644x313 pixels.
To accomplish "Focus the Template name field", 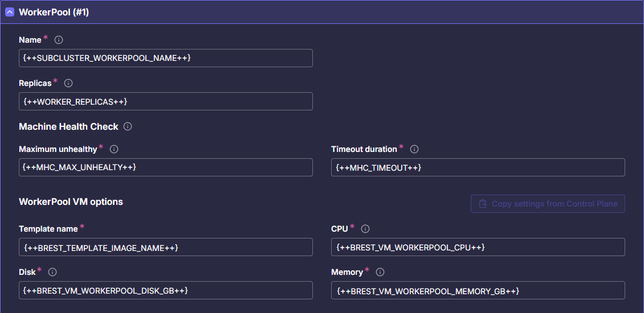I will (x=165, y=247).
